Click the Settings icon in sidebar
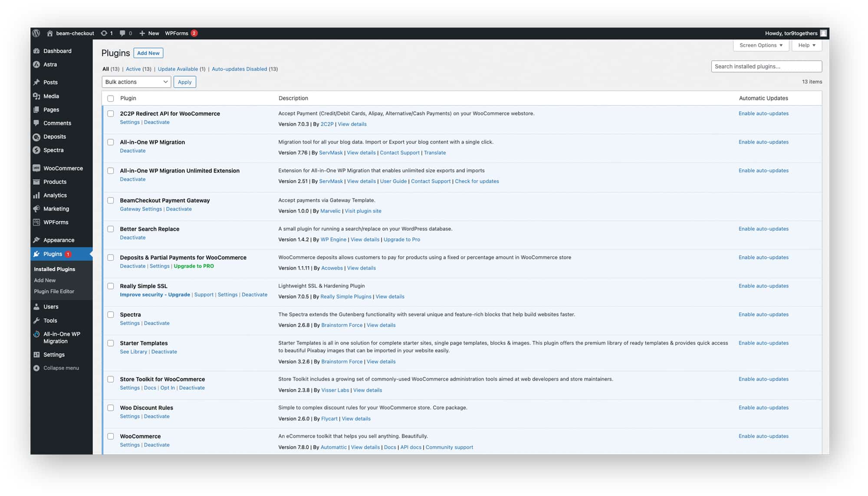 pos(36,355)
